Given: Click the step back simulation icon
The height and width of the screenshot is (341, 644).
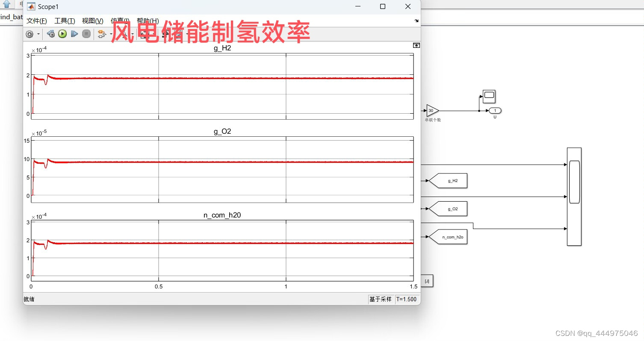Looking at the screenshot, I should click(51, 34).
